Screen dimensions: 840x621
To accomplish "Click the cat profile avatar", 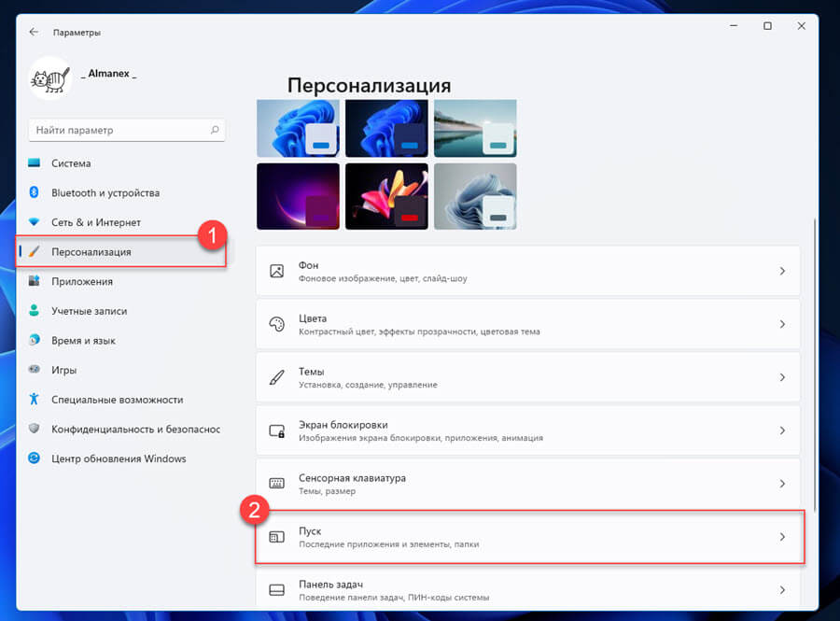I will coord(49,78).
